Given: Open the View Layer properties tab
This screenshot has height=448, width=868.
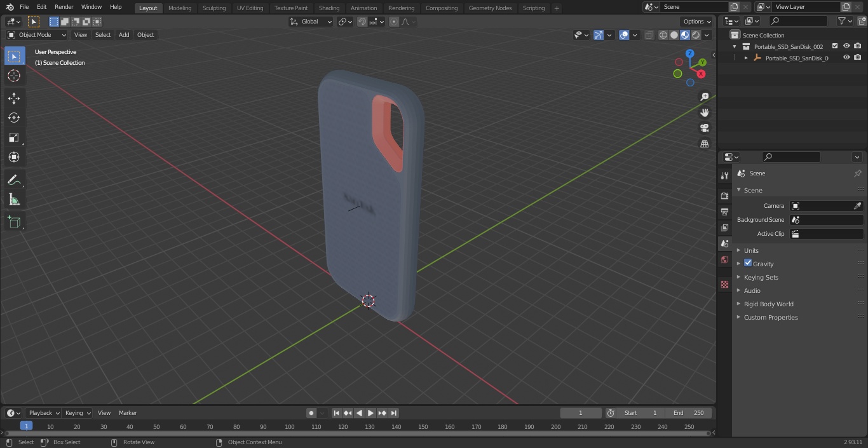Looking at the screenshot, I should [x=724, y=227].
